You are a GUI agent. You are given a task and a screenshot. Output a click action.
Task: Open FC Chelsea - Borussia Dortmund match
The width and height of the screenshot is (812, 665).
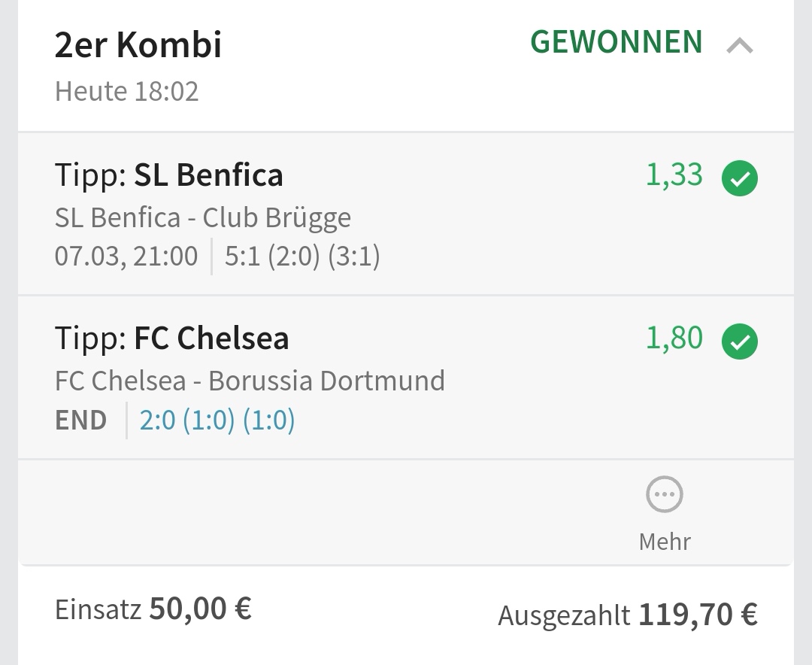pos(250,381)
